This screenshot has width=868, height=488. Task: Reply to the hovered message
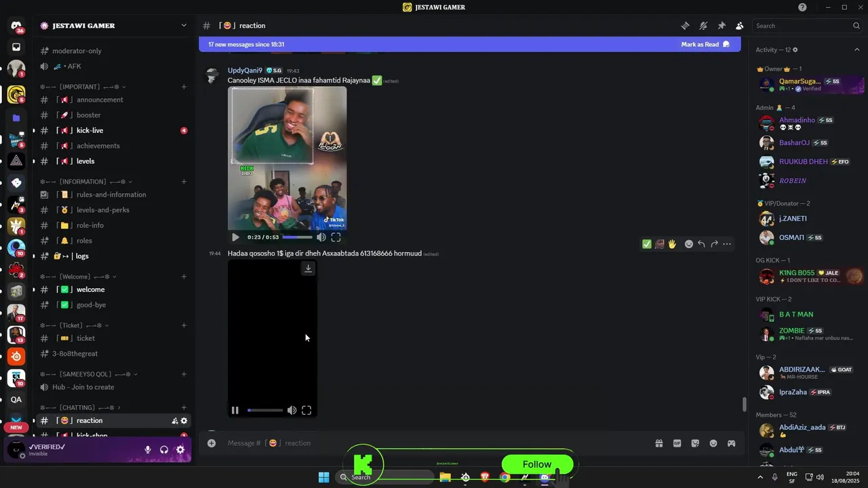point(701,244)
